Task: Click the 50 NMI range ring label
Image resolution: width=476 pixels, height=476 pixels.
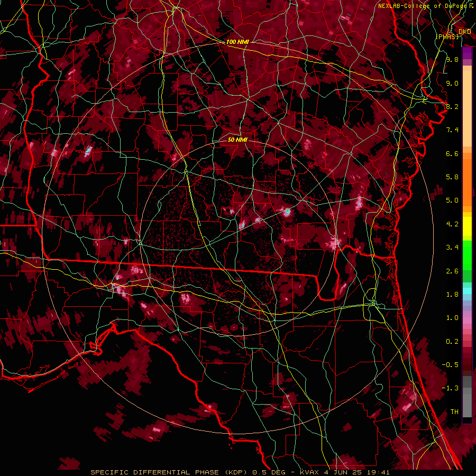Action: click(237, 140)
